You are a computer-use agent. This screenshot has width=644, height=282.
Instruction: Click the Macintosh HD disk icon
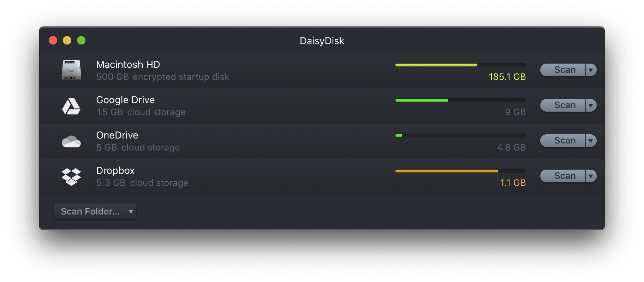pos(71,70)
